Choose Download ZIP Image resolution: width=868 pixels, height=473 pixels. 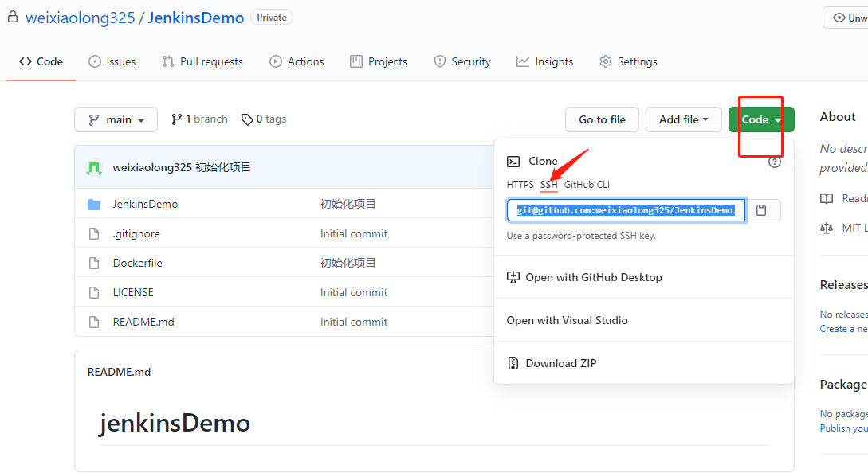[644, 363]
